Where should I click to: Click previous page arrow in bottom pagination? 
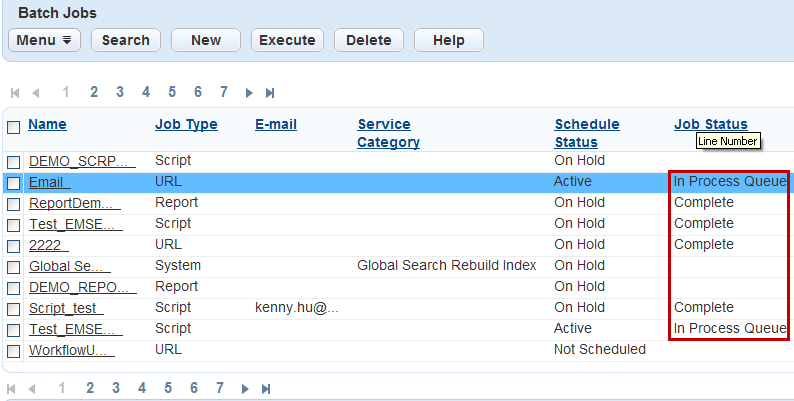coord(33,389)
